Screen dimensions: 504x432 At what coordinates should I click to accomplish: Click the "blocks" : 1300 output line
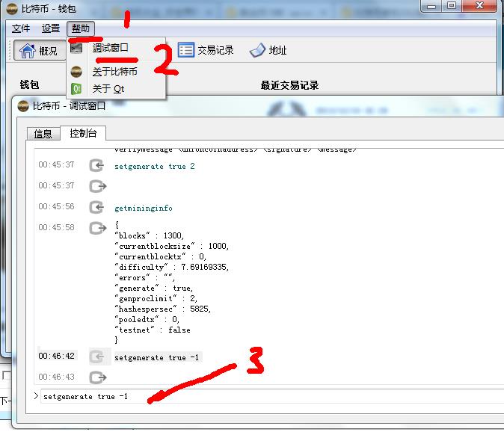pyautogui.click(x=150, y=235)
